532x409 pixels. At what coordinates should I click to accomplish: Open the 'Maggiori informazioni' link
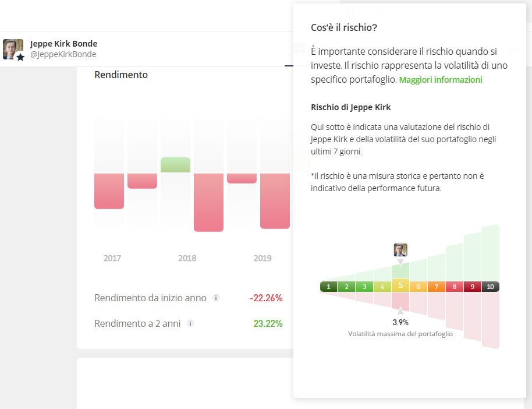[x=440, y=79]
